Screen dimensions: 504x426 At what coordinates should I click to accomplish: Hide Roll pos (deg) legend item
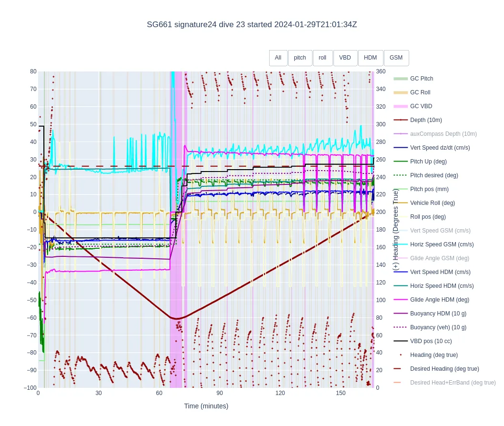point(420,217)
